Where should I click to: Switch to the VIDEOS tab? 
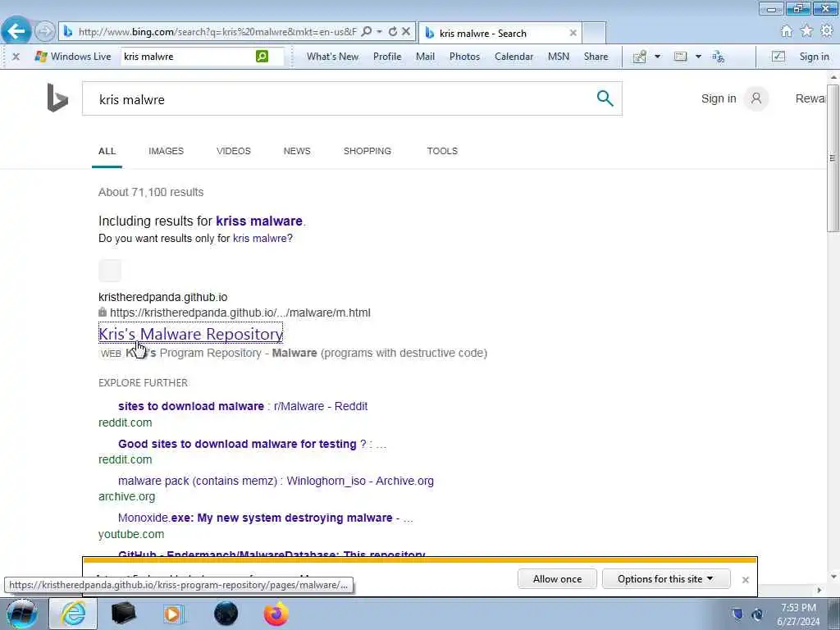pyautogui.click(x=234, y=151)
